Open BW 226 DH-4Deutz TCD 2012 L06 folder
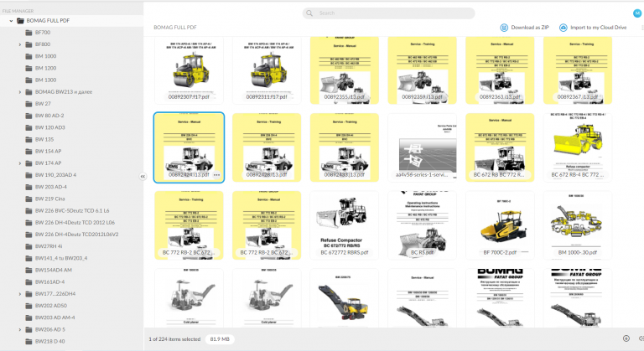Image resolution: width=644 pixels, height=351 pixels. 75,223
